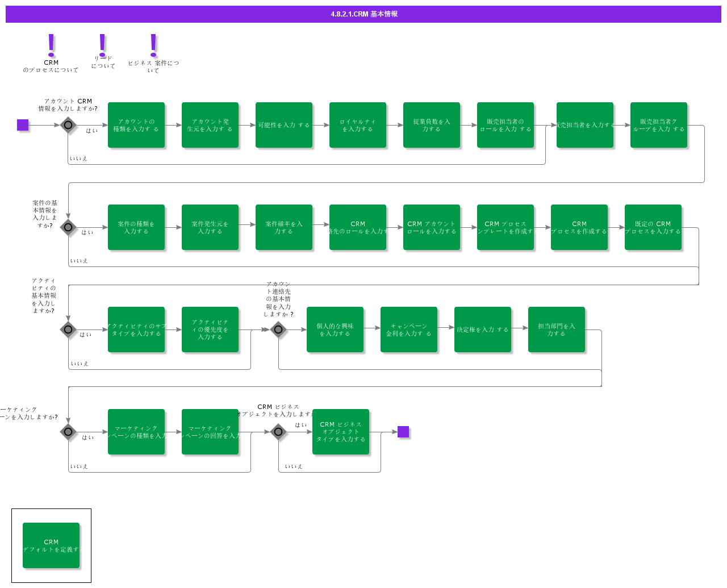The width and height of the screenshot is (727, 588).
Task: Click the いいえ label below the アカウント CRM gateway
Action: 78,159
